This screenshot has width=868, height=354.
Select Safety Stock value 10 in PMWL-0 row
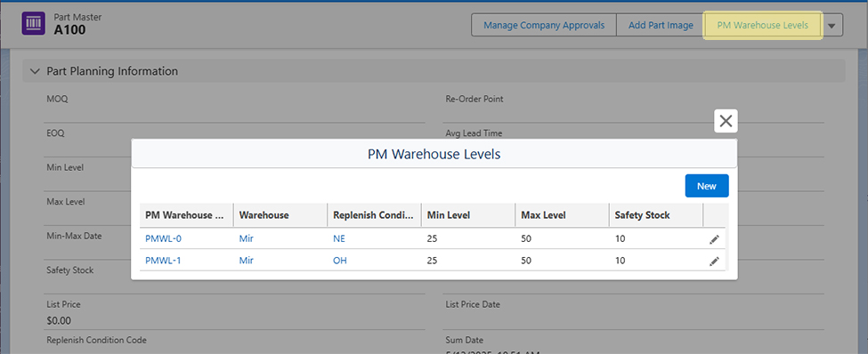(620, 239)
